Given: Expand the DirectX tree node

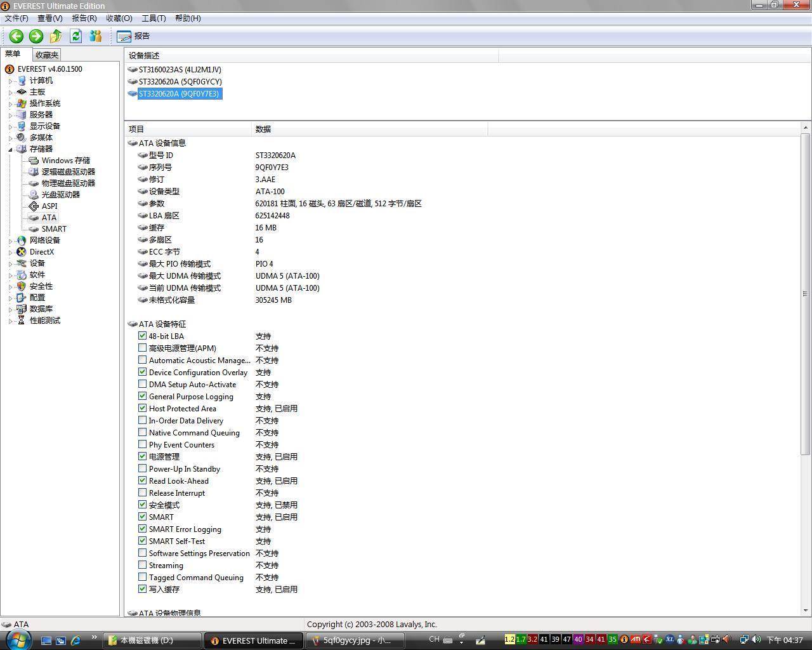Looking at the screenshot, I should [x=11, y=253].
